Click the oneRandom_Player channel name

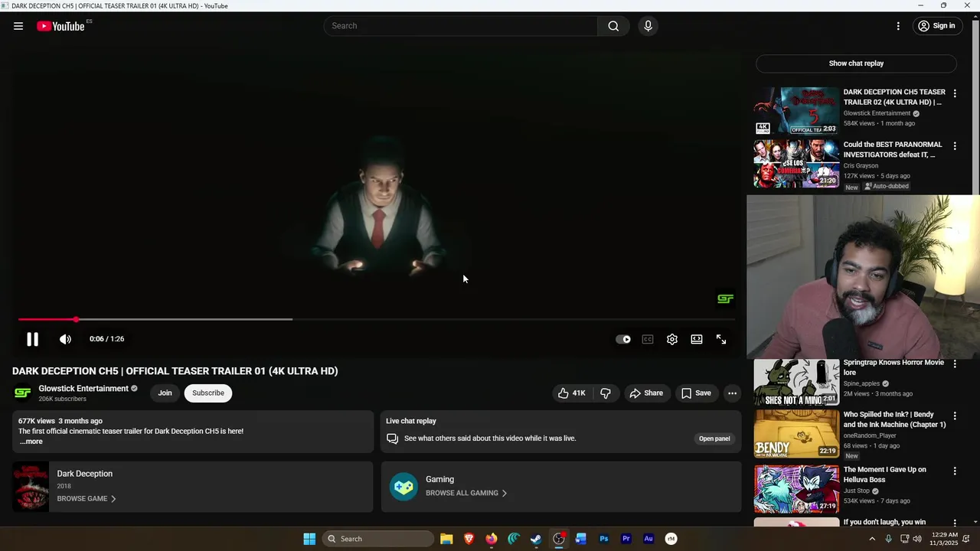(870, 435)
